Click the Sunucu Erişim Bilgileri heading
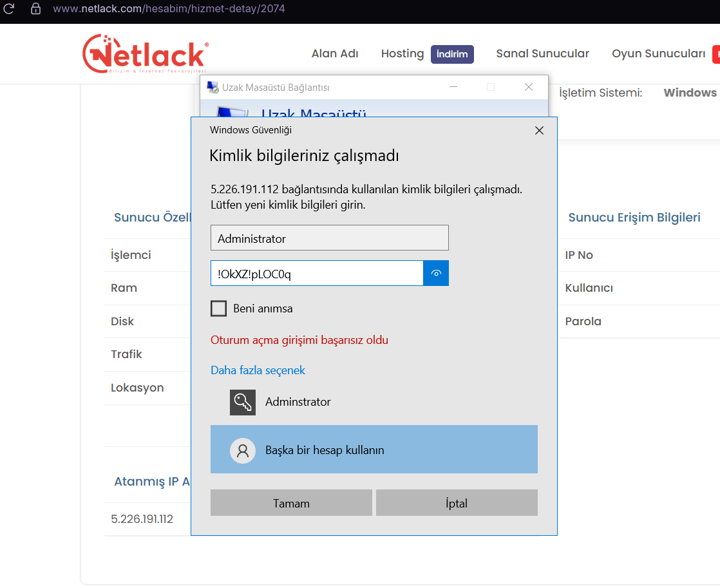The width and height of the screenshot is (720, 588). tap(634, 217)
